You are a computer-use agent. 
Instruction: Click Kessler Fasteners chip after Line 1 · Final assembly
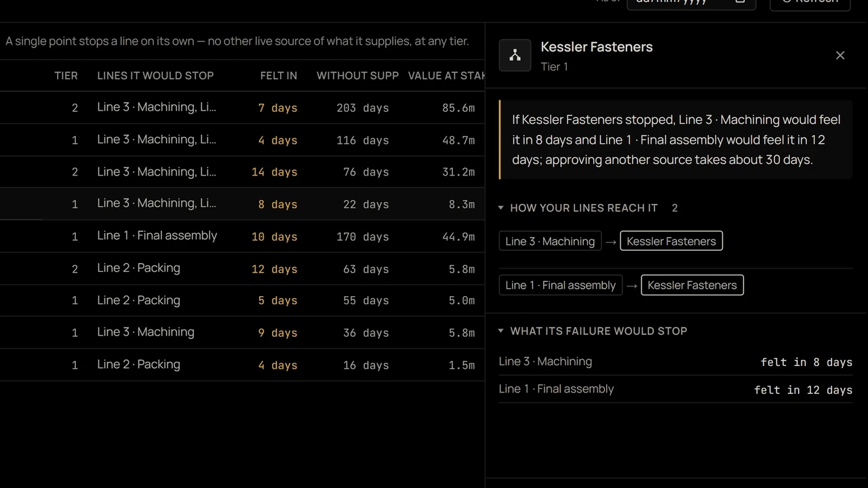(692, 285)
